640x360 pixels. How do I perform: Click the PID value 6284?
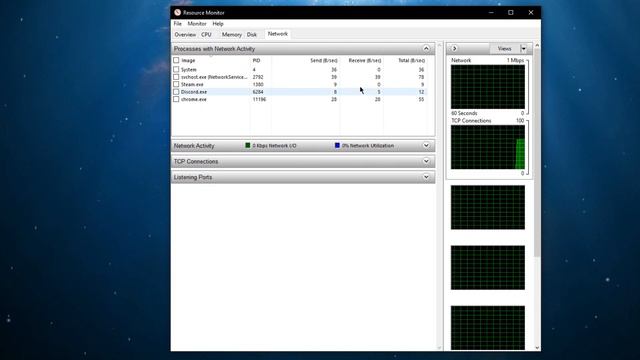258,92
